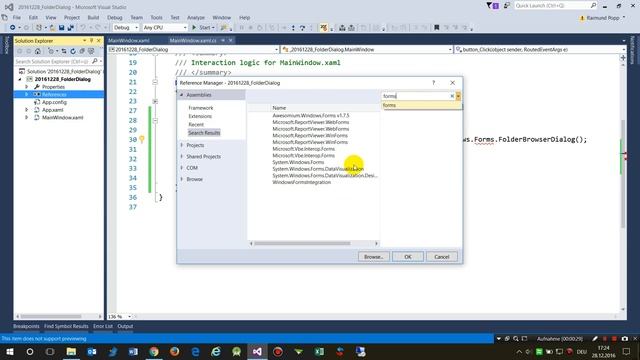This screenshot has height=360, width=640.
Task: Click the assembly list horizontal scrollbar
Action: pyautogui.click(x=302, y=244)
